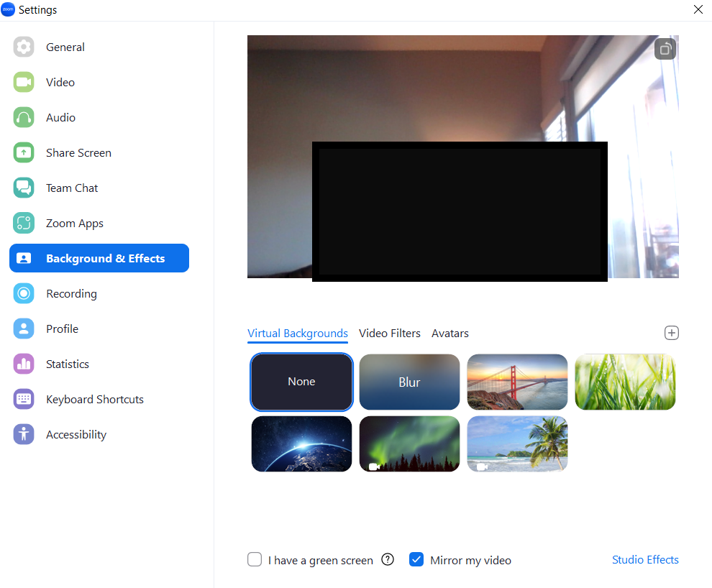Select the None background option
The image size is (712, 588).
tap(301, 382)
